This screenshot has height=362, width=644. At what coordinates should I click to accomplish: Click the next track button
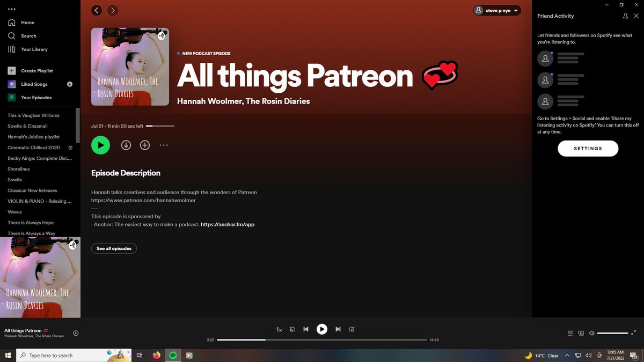(338, 329)
